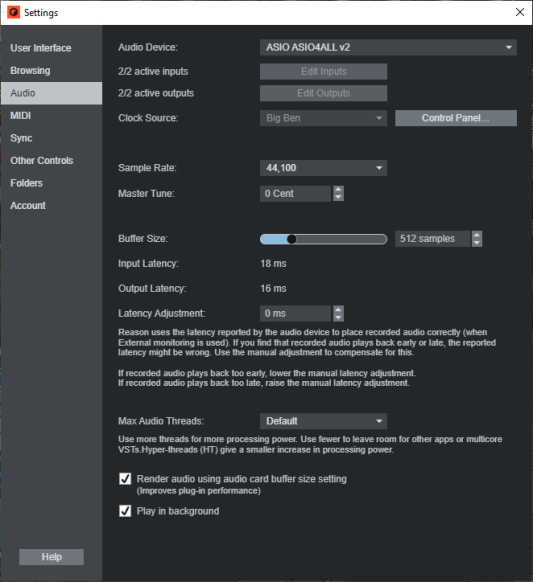Raise Latency Adjustment with up arrow

[338, 310]
